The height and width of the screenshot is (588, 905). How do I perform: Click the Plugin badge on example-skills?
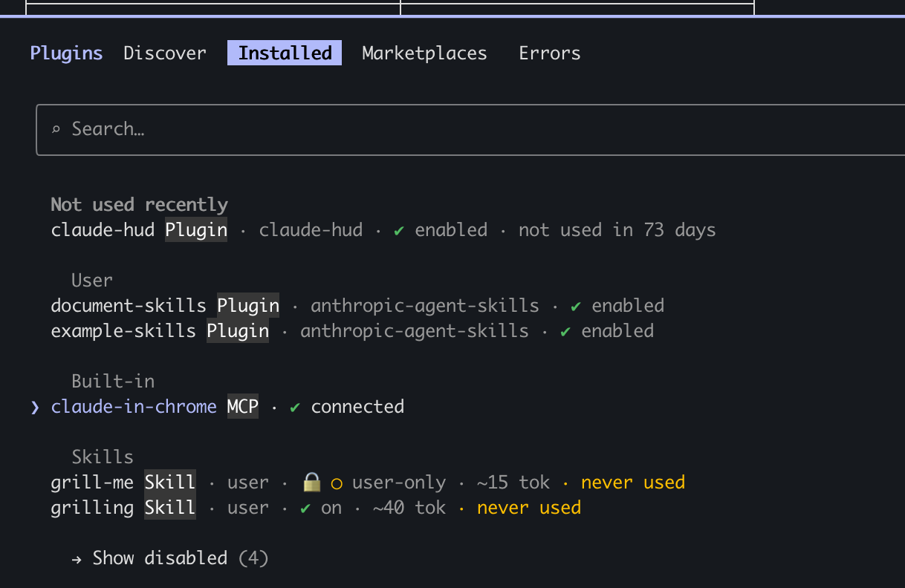tap(238, 331)
